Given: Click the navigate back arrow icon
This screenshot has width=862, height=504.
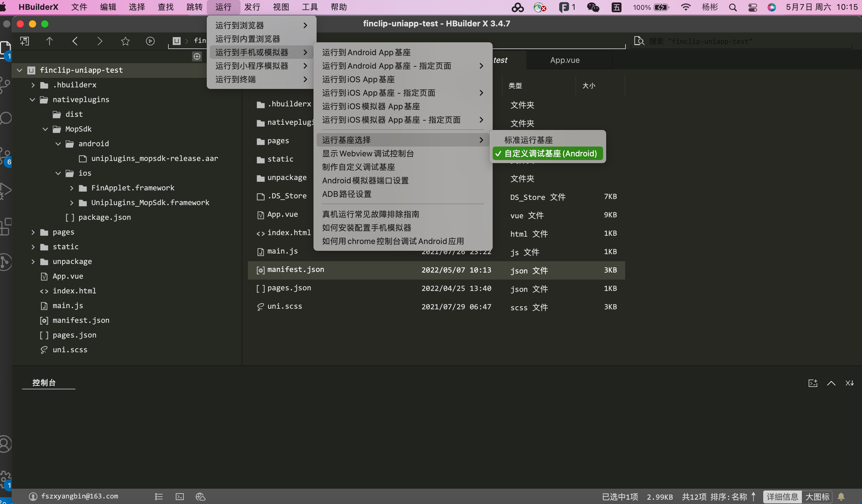Looking at the screenshot, I should [x=75, y=41].
